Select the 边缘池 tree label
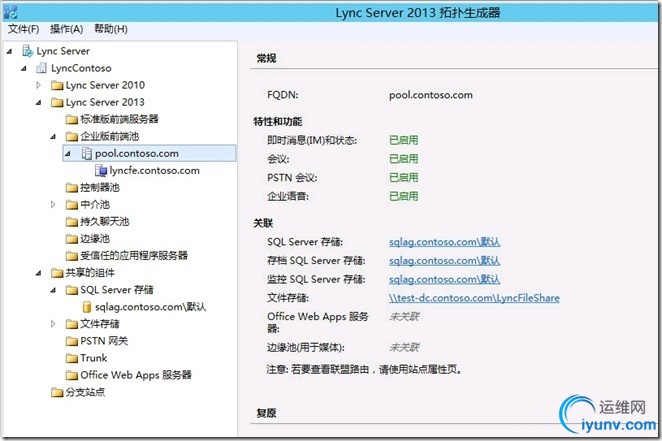 click(x=95, y=239)
